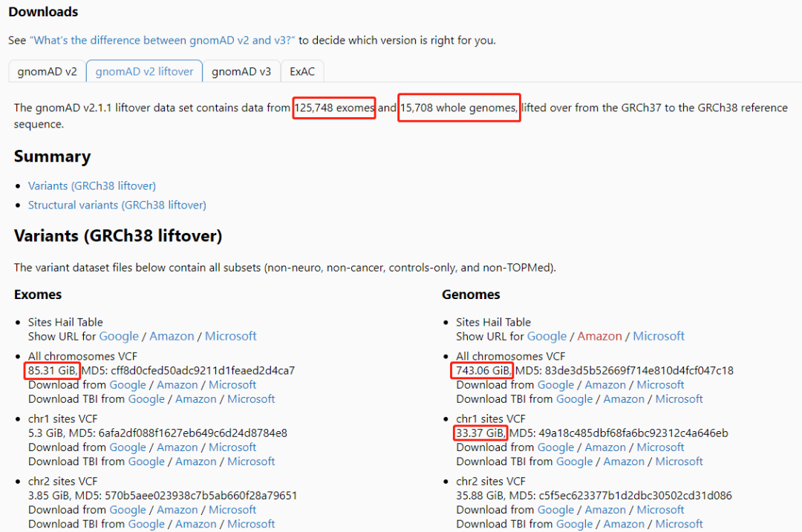The image size is (802, 532).
Task: Download Exomes chr1 sites VCF from Amazon
Action: (177, 447)
